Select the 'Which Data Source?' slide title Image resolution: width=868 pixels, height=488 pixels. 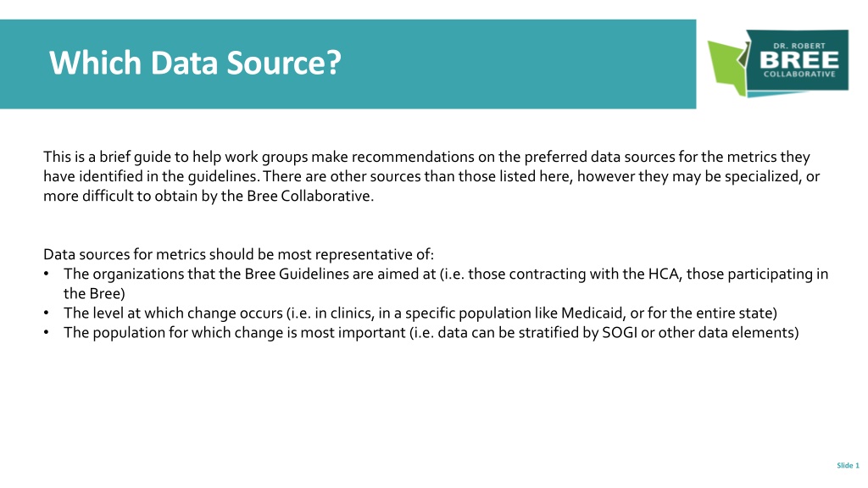click(195, 63)
